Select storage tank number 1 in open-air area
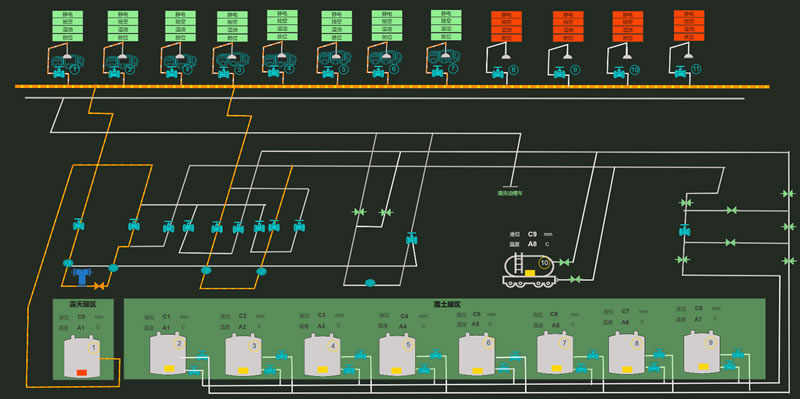Viewport: 800px width, 399px height. (x=82, y=357)
